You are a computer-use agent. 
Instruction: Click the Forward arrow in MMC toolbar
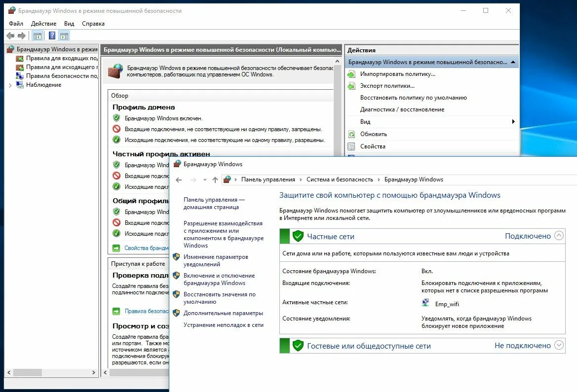[22, 36]
